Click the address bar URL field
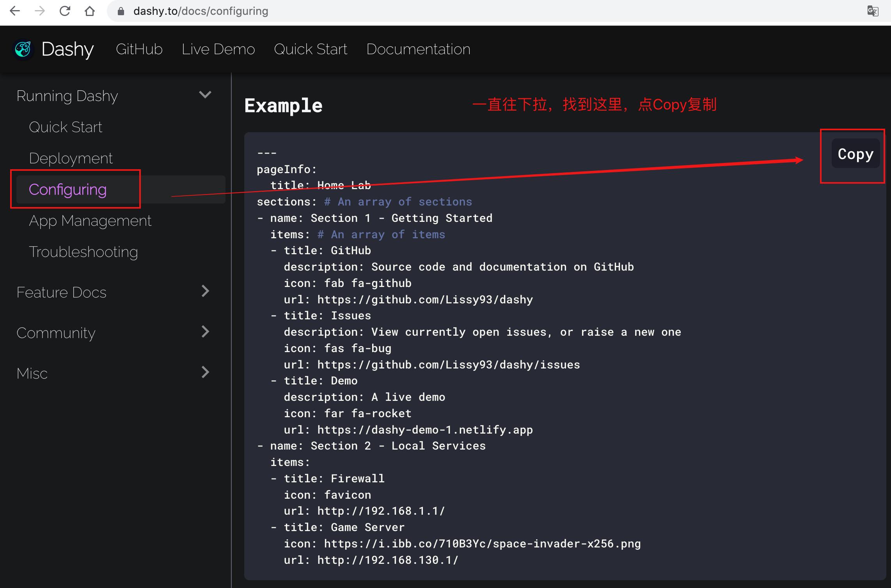Screen dimensions: 891x588 pyautogui.click(x=351, y=11)
